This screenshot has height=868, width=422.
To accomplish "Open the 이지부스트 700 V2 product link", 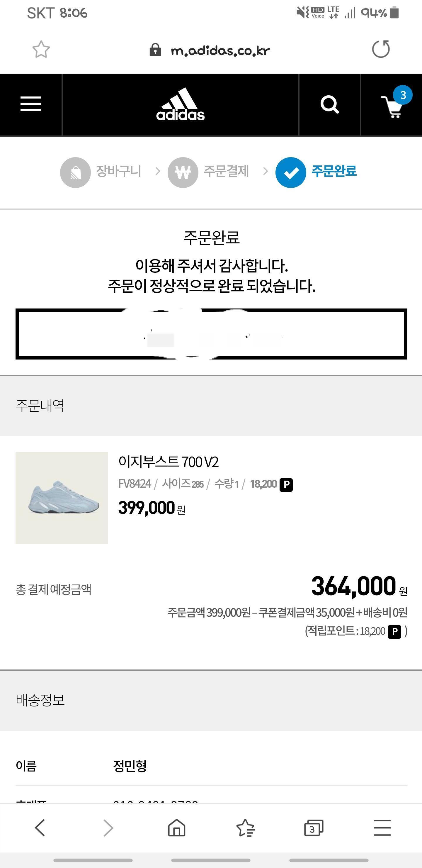I will tap(169, 462).
